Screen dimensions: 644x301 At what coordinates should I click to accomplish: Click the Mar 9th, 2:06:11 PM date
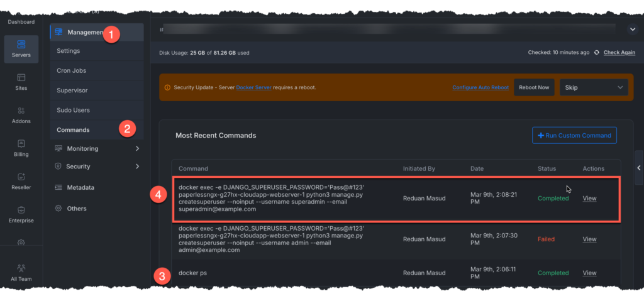tap(493, 273)
